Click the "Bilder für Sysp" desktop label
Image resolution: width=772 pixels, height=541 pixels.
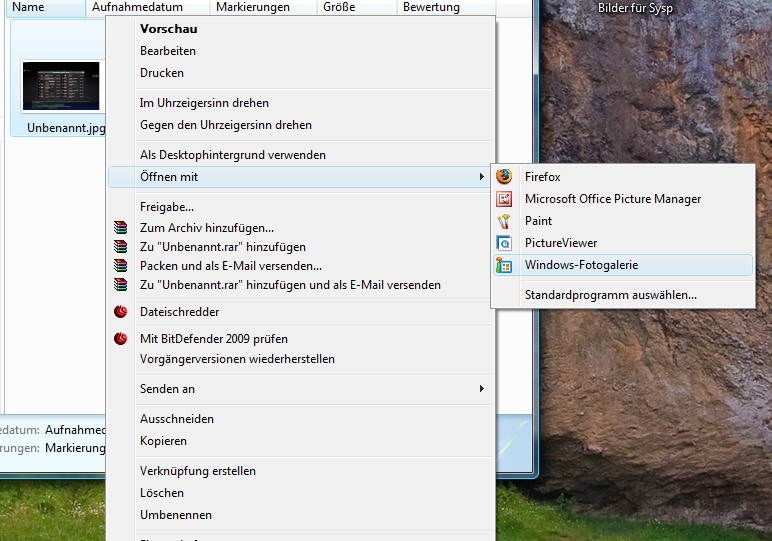[635, 8]
